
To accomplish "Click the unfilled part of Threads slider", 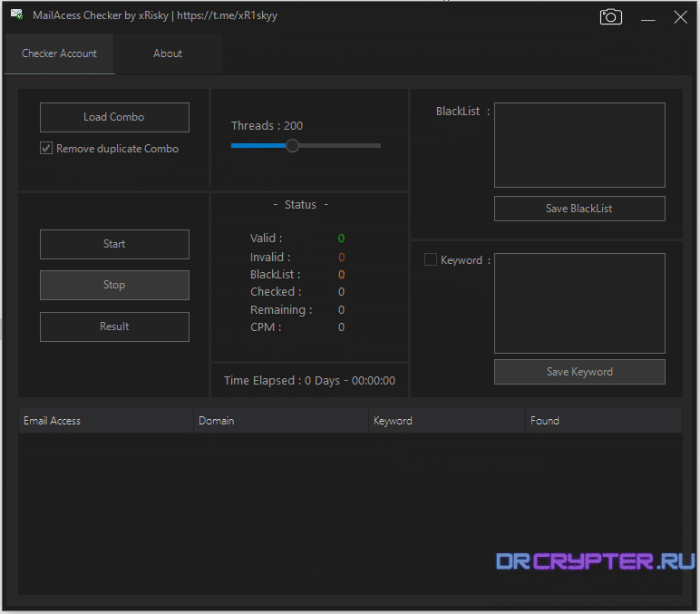I will (340, 146).
